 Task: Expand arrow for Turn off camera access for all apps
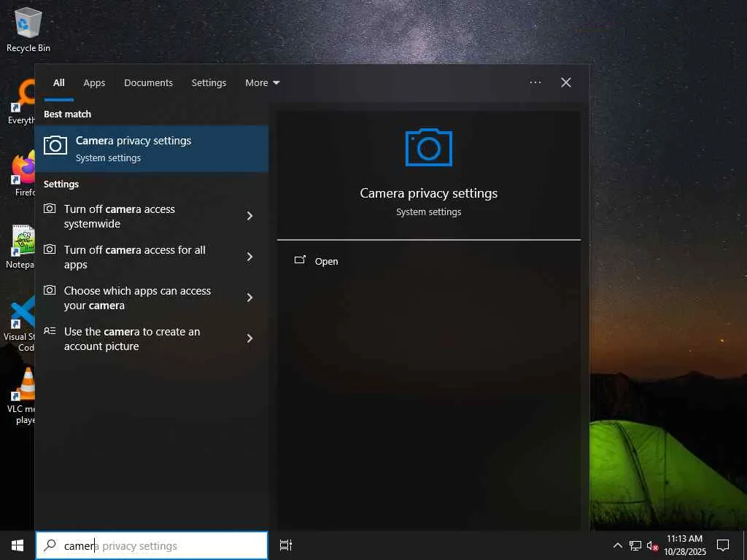[249, 257]
